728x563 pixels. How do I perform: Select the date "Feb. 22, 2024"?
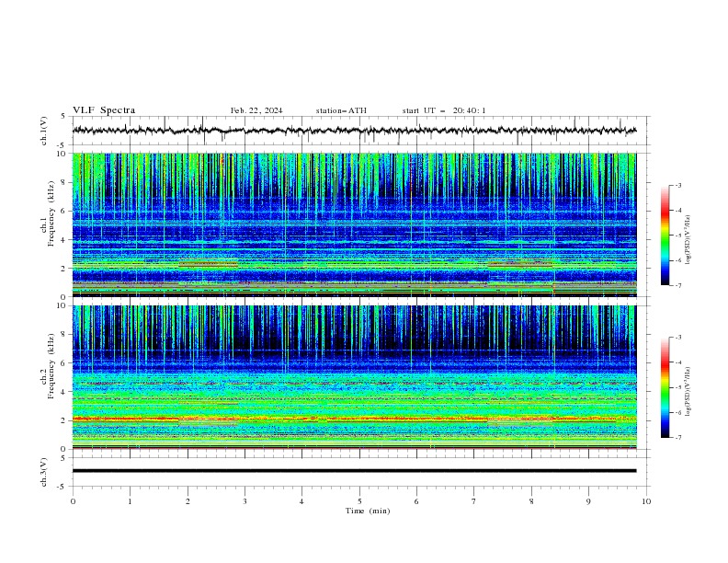[x=256, y=110]
